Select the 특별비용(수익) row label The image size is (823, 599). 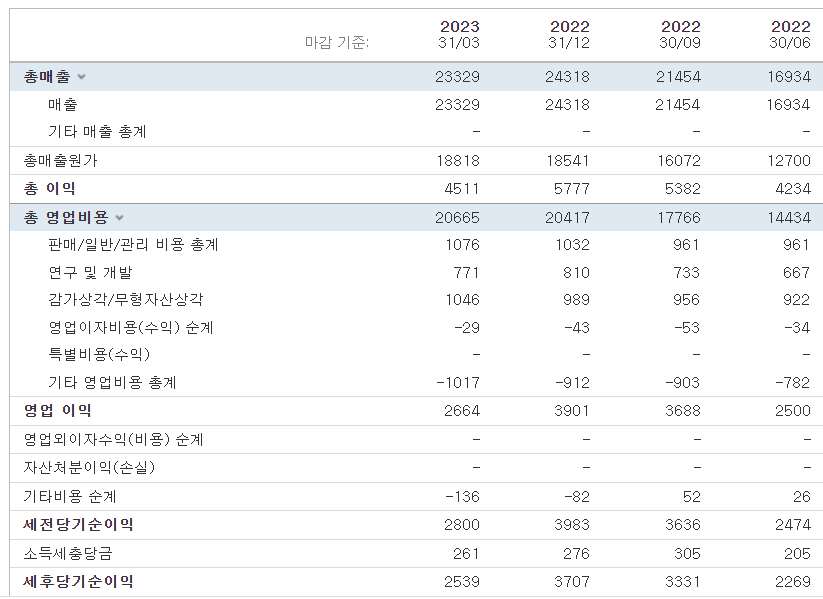point(99,354)
